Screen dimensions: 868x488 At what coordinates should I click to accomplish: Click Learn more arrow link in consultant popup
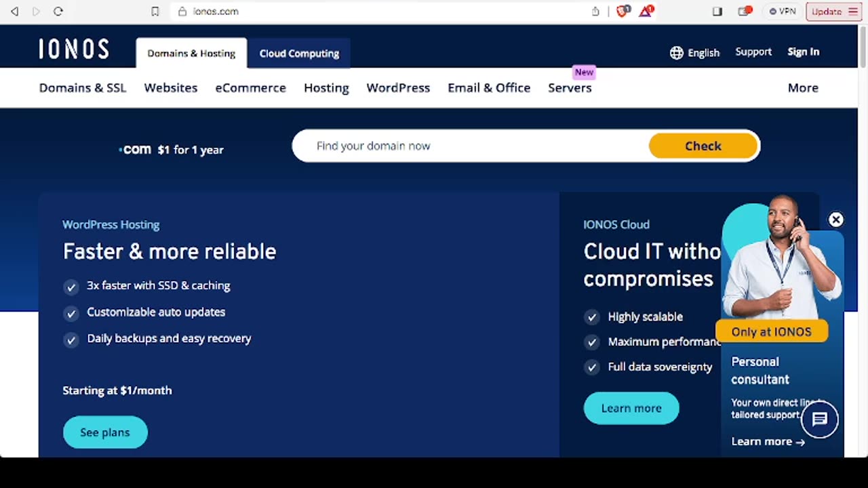coord(768,441)
